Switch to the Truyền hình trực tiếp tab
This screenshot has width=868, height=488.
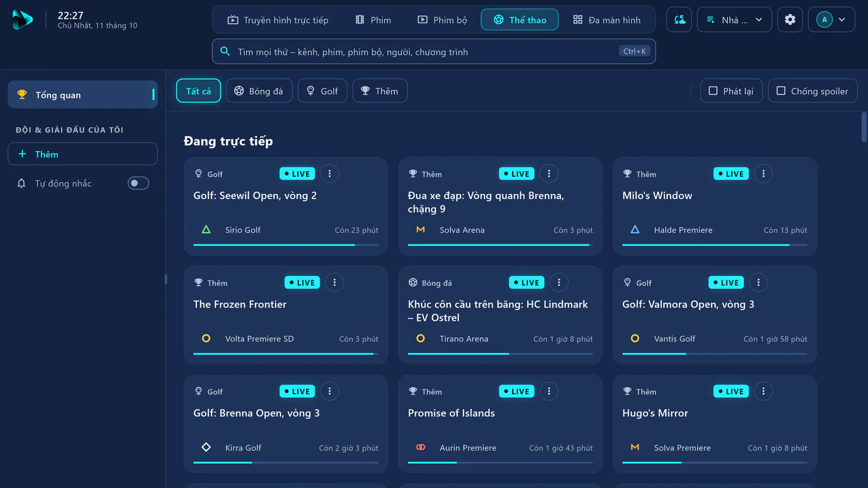coord(278,20)
